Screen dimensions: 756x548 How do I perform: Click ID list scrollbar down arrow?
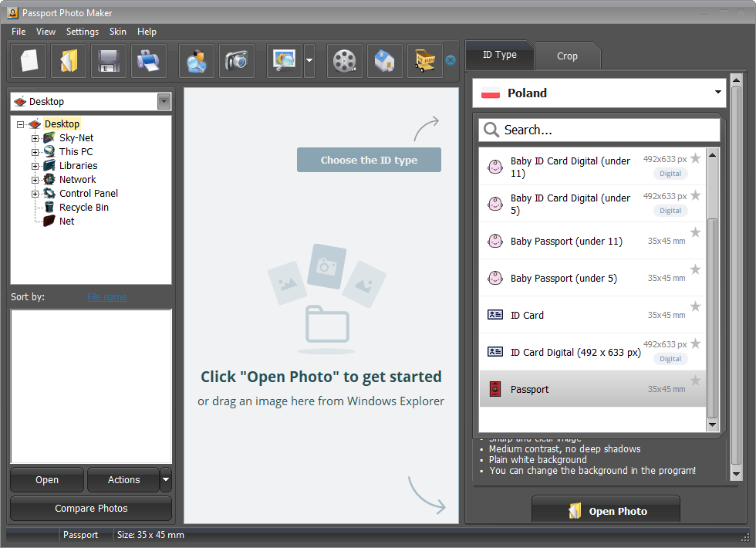[712, 425]
